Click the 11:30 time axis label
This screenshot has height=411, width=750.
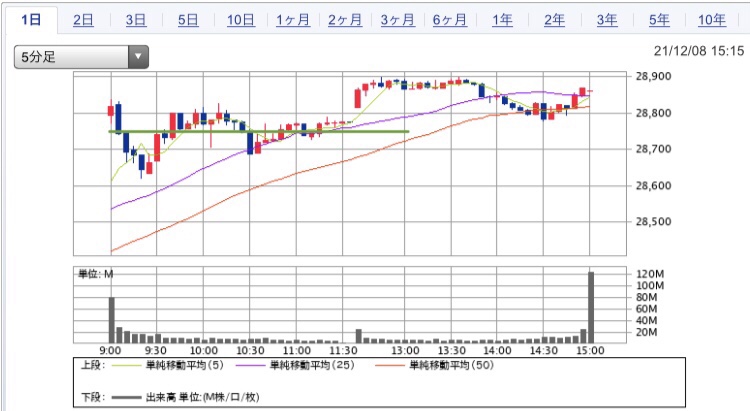(343, 351)
